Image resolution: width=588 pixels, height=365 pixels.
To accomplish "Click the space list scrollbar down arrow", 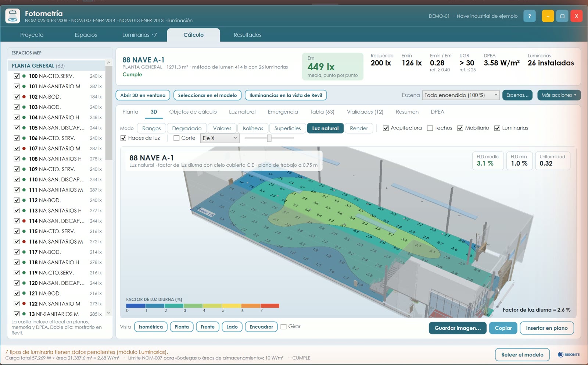I will click(x=109, y=313).
